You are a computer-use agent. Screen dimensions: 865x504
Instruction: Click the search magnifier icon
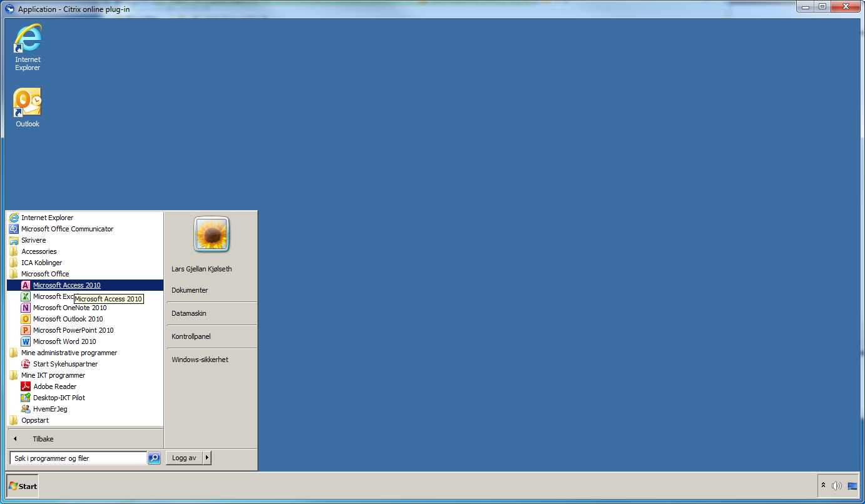pos(154,458)
